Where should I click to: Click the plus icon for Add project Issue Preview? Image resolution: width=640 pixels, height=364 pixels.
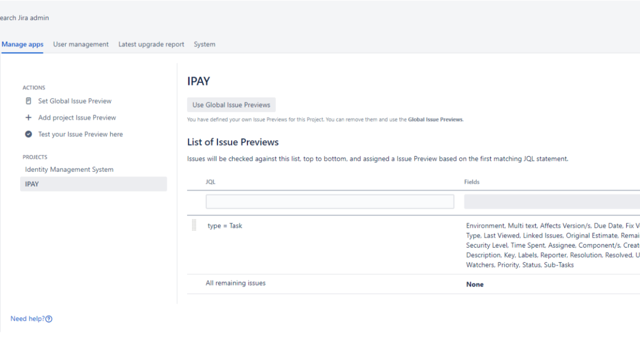tap(28, 118)
